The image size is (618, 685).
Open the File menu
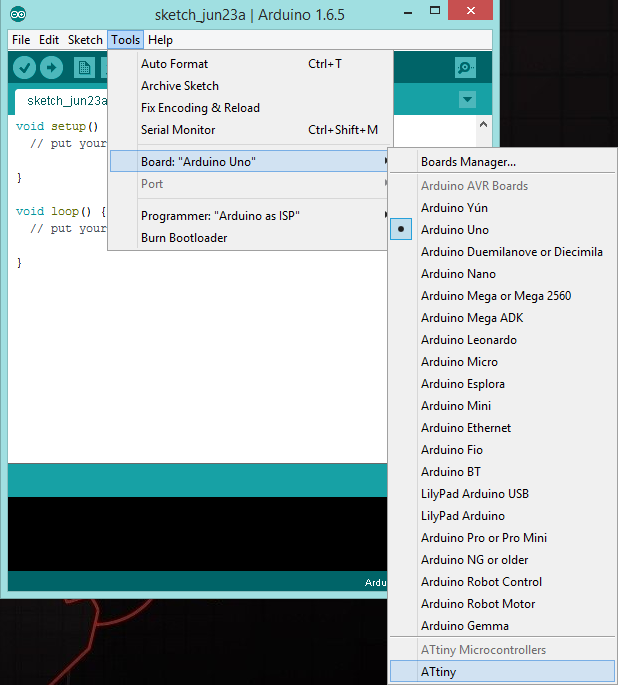coord(21,40)
